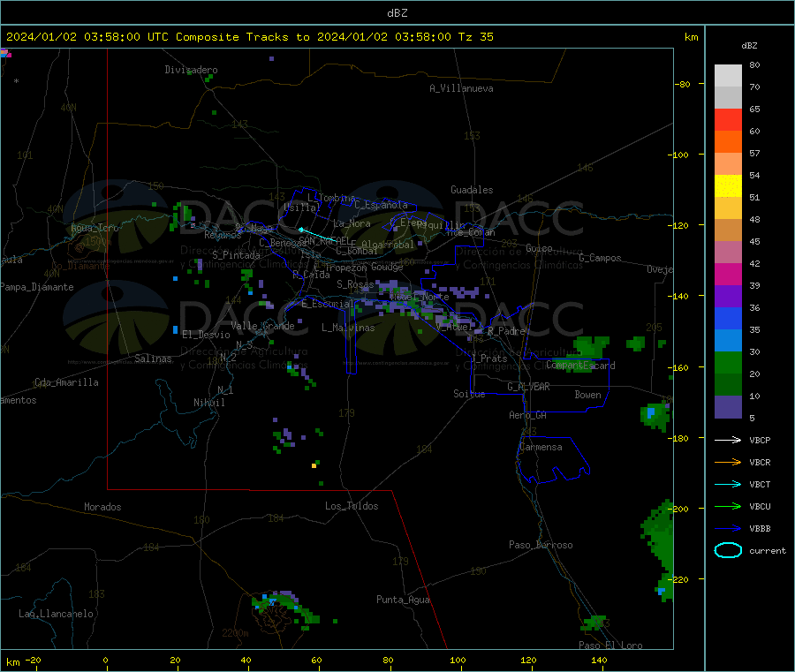Click the L_Malvinas place label
795x672 pixels.
tap(348, 328)
